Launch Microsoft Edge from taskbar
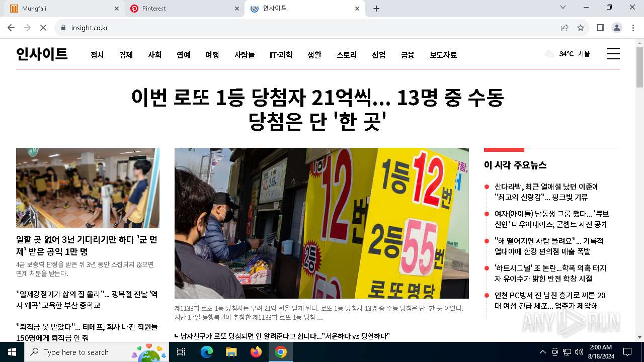 click(x=207, y=352)
